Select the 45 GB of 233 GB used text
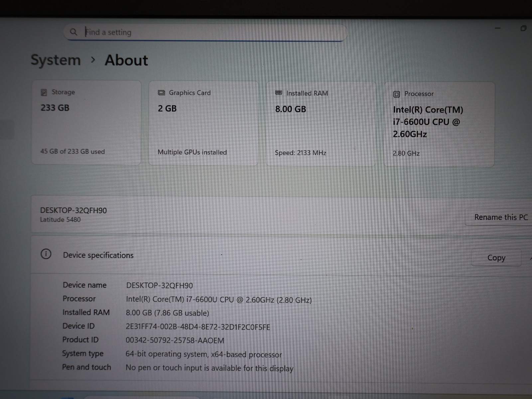 click(x=72, y=151)
